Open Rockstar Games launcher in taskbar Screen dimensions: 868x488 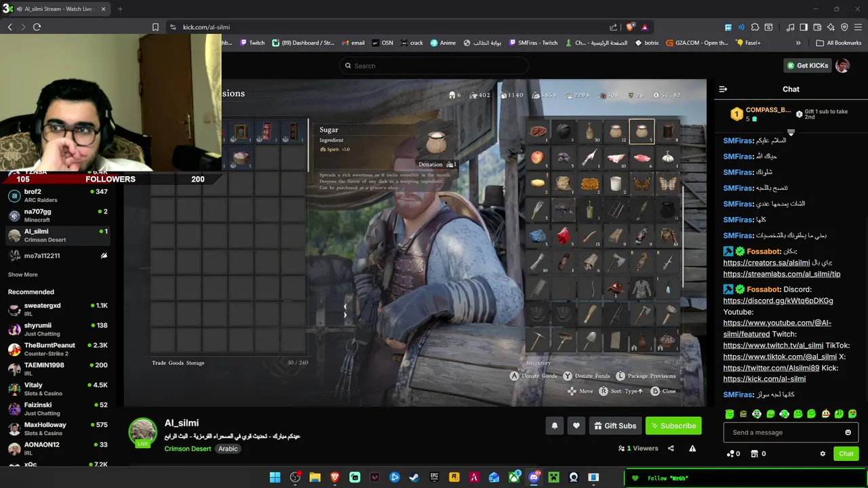click(454, 478)
